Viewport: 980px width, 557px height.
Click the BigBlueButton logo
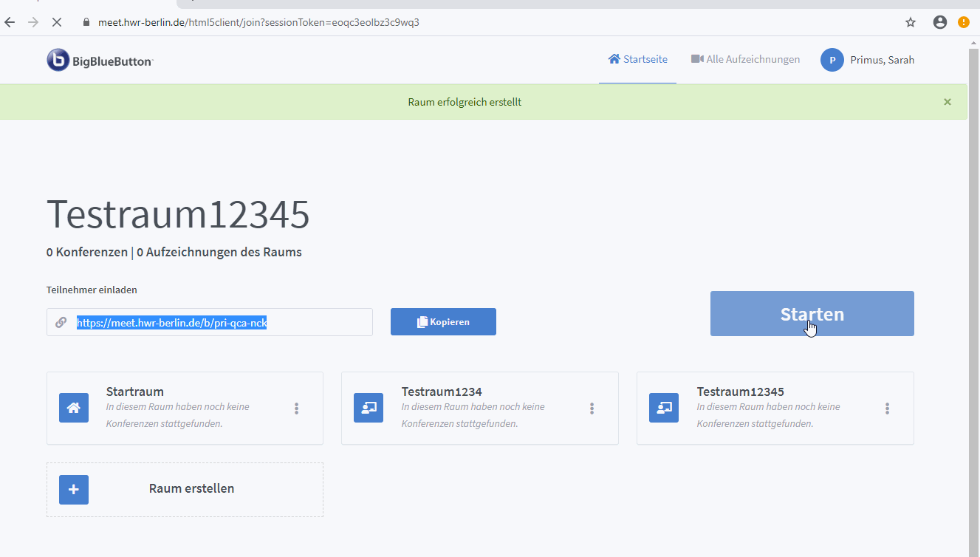(x=100, y=60)
